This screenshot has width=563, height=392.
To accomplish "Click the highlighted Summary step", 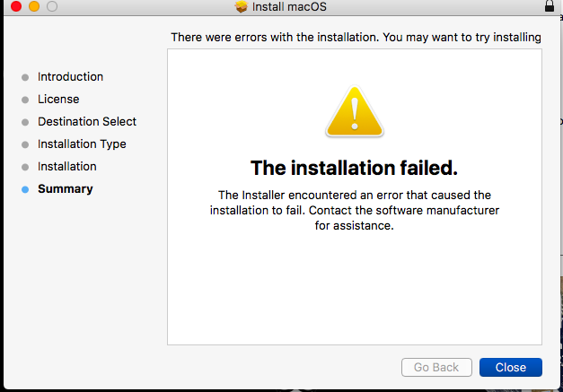I will point(65,189).
